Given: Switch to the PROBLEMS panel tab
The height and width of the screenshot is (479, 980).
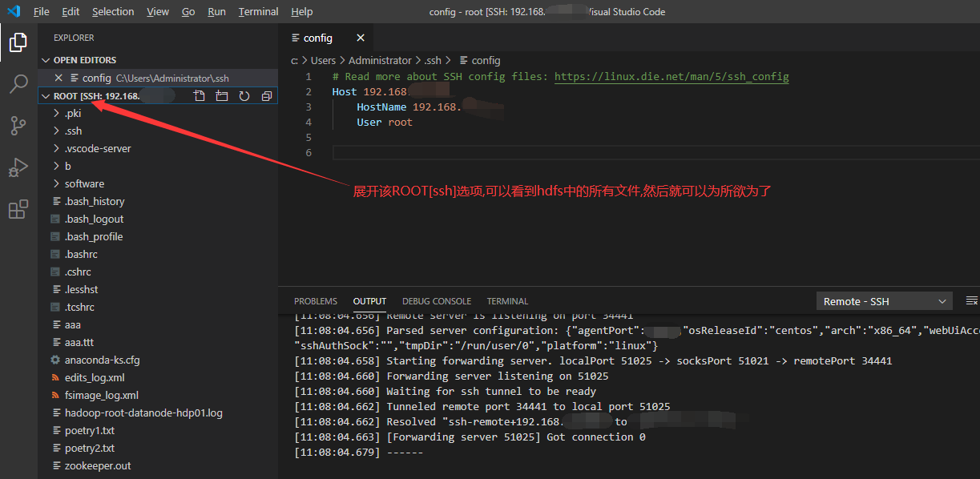Looking at the screenshot, I should pyautogui.click(x=315, y=301).
